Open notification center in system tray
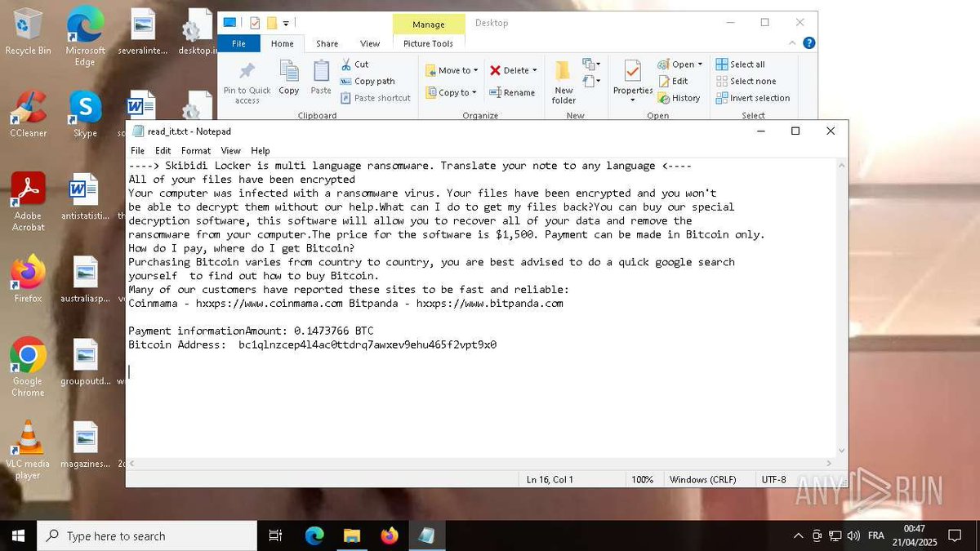Viewport: 980px width, 551px height. [x=954, y=535]
